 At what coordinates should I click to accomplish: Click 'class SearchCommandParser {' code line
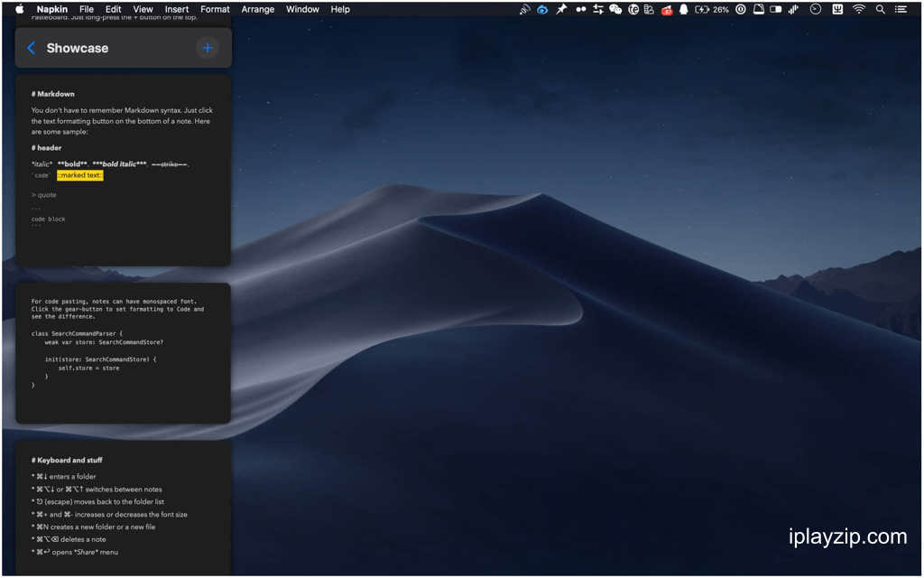click(x=77, y=334)
